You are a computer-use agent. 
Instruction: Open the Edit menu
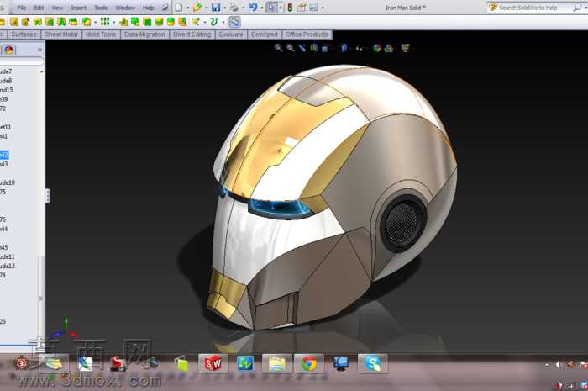point(39,8)
